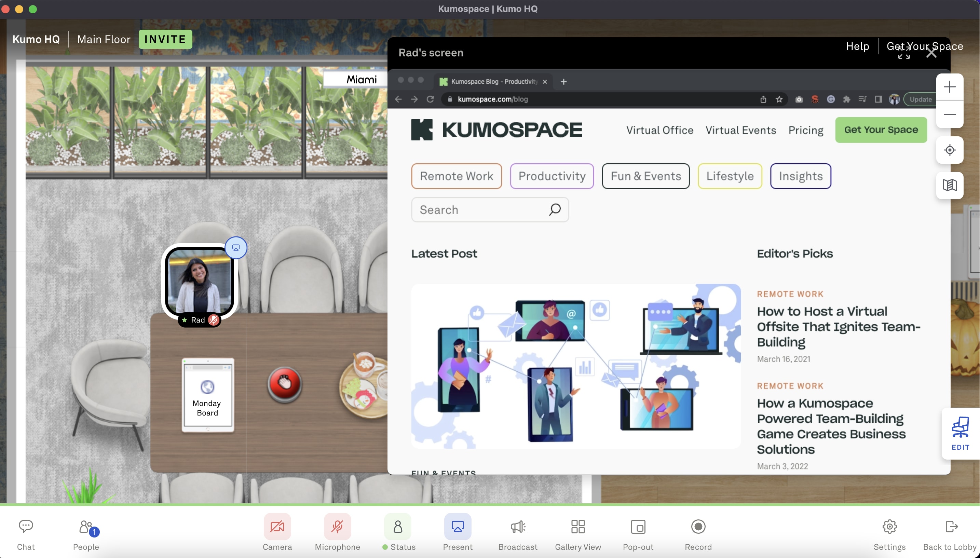980x558 pixels.
Task: Open the map book icon
Action: coord(949,185)
